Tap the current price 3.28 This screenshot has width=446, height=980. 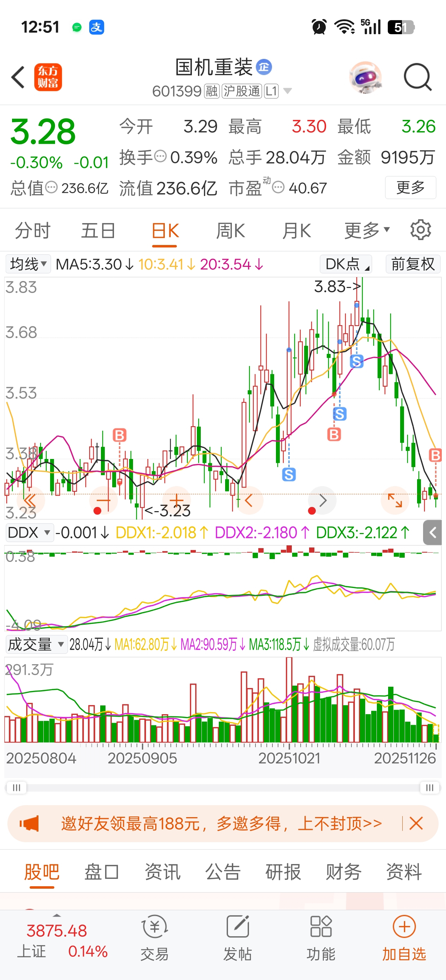coord(43,131)
